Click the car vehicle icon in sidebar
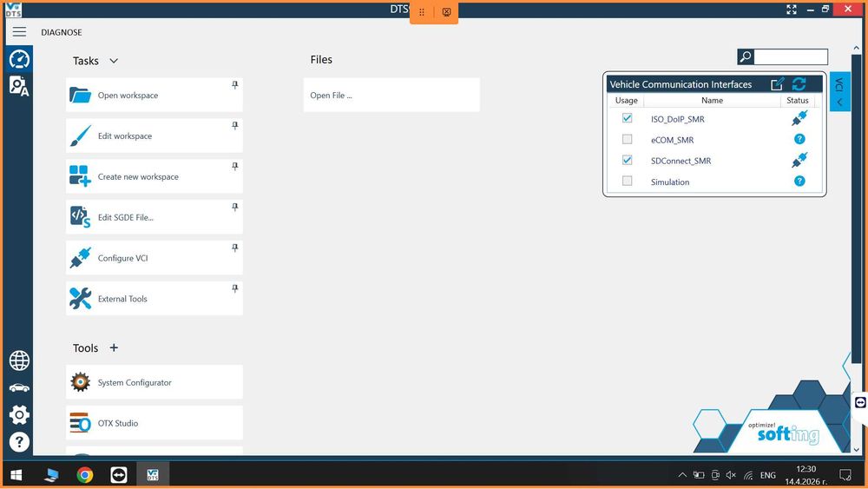Image resolution: width=868 pixels, height=489 pixels. (x=19, y=387)
